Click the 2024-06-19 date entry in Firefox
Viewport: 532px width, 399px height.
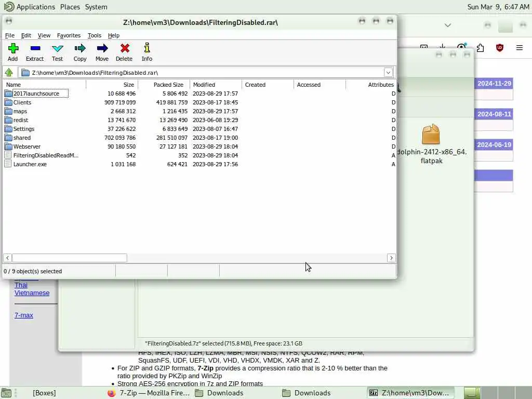494,144
